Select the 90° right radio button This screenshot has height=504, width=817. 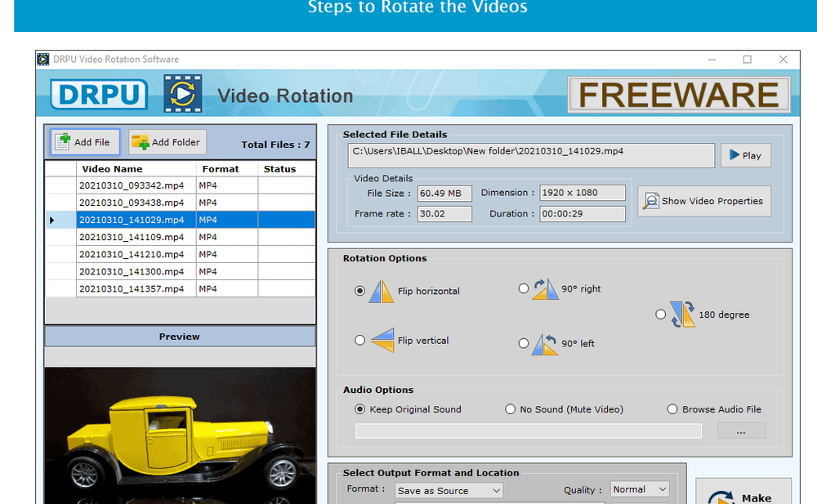point(524,288)
